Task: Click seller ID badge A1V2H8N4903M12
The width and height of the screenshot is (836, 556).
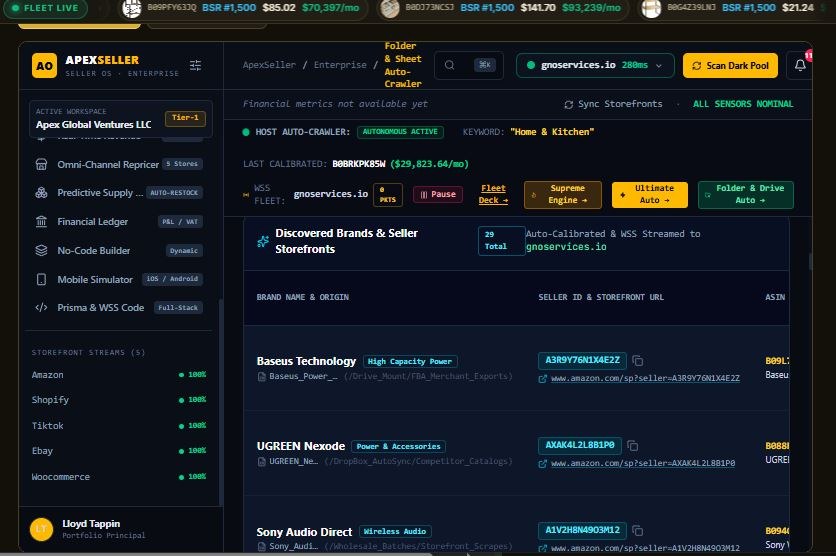Action: pos(582,530)
